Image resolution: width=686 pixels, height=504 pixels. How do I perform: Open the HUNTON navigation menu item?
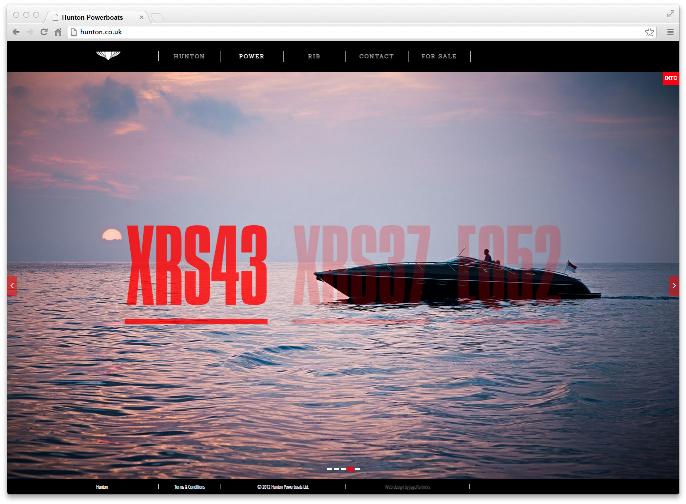(189, 56)
